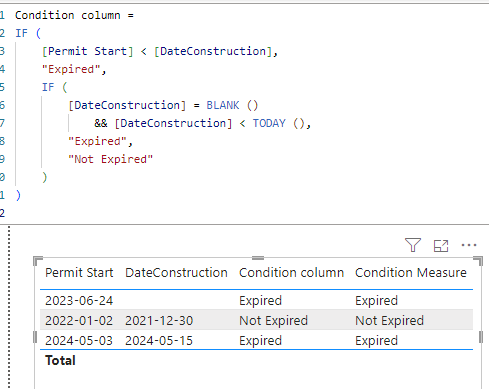The width and height of the screenshot is (489, 389).
Task: Click Not Expired in Condition Measure
Action: coord(389,321)
